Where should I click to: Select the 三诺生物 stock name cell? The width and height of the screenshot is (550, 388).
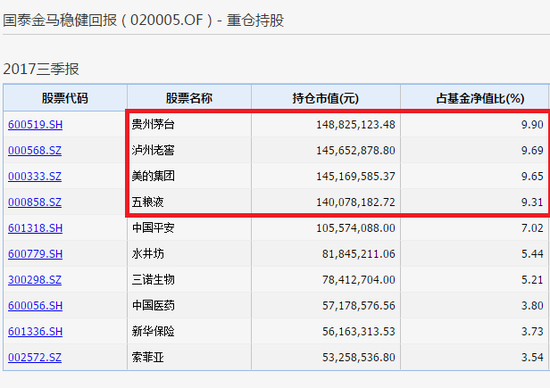(189, 280)
